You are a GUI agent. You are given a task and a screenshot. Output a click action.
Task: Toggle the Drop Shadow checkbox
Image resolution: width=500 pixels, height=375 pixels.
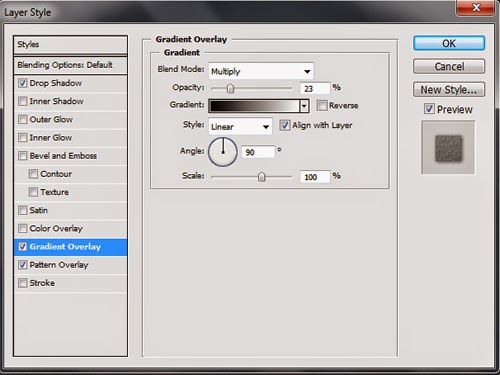[22, 83]
